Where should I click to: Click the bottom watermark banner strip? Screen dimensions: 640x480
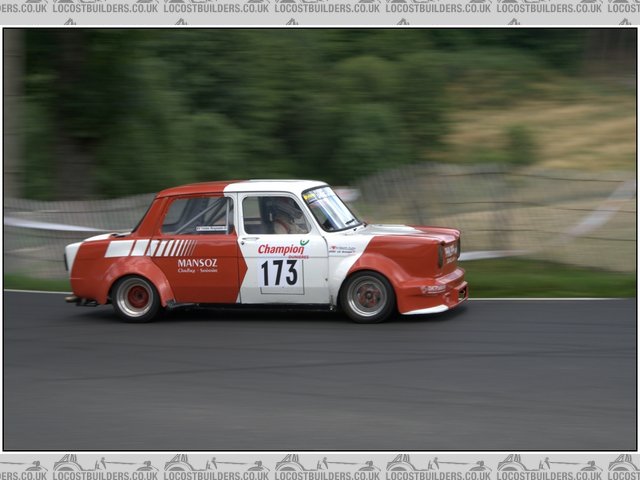pos(320,466)
